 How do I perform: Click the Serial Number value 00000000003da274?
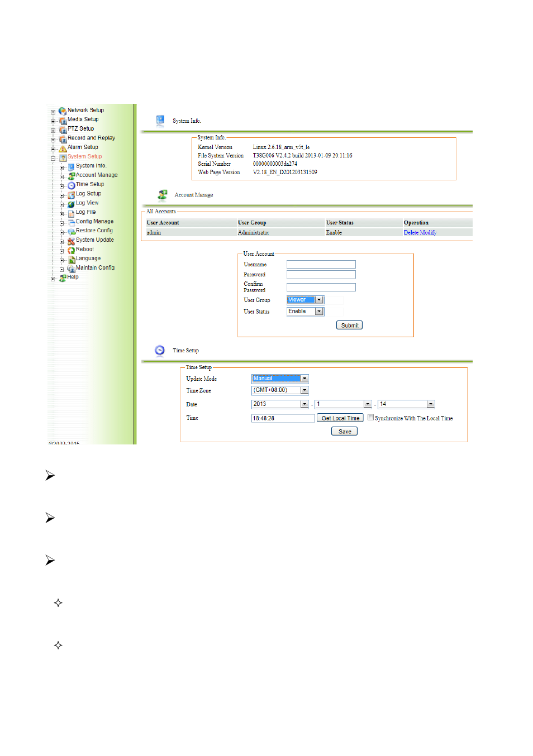[275, 164]
